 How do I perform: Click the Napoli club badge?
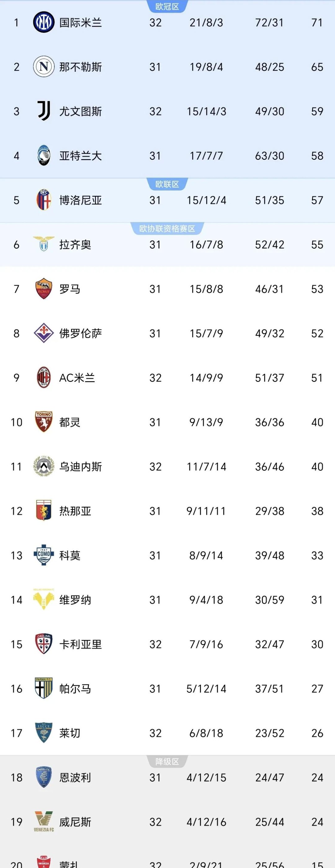[x=44, y=67]
